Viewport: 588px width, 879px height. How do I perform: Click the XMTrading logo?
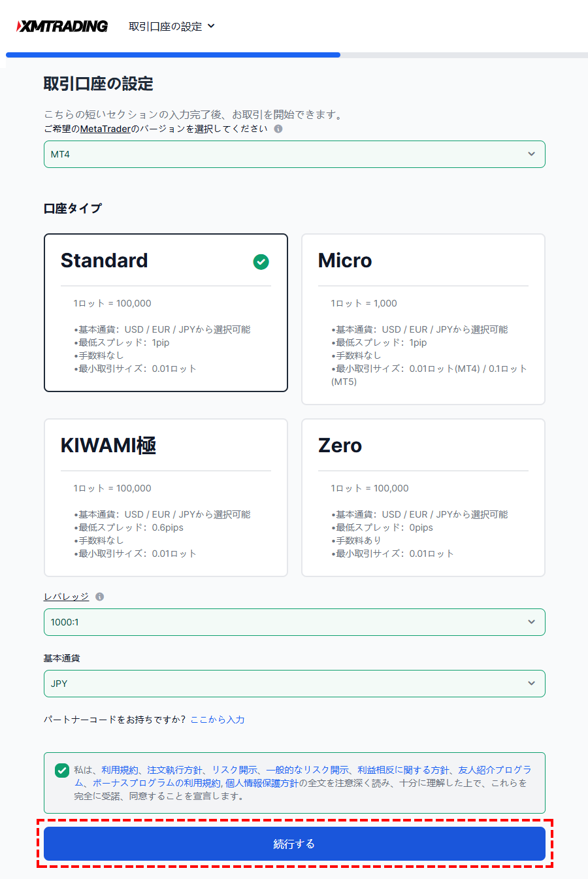point(62,26)
